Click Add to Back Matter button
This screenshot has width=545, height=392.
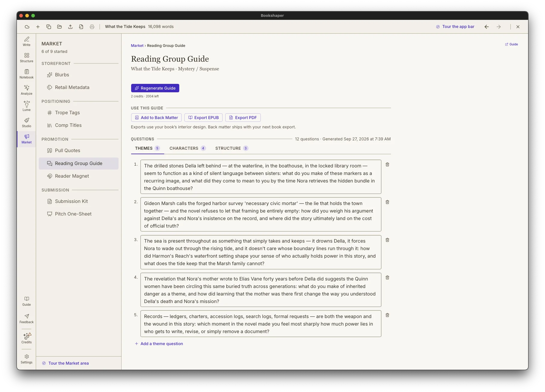pyautogui.click(x=156, y=118)
